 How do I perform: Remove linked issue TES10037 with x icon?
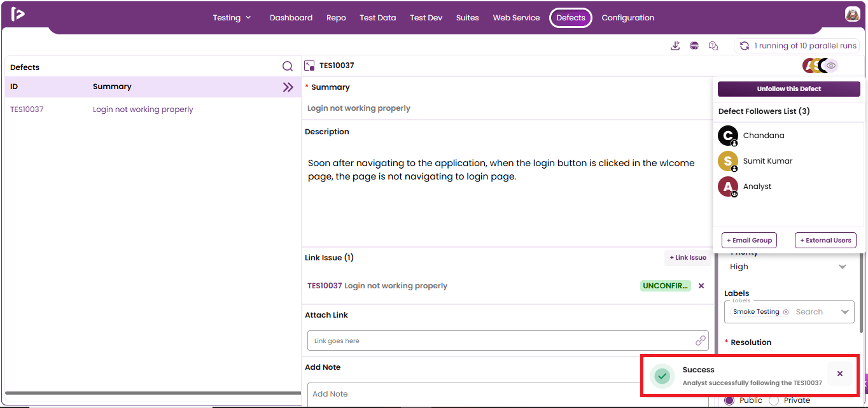point(701,286)
